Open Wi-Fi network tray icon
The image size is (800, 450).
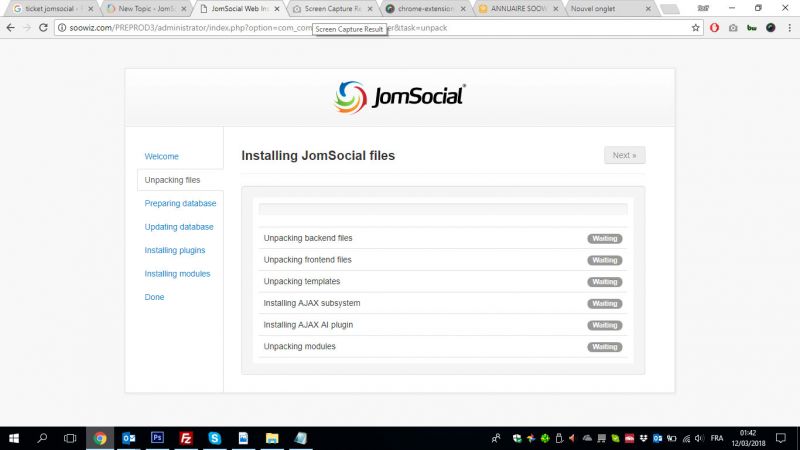[686, 438]
